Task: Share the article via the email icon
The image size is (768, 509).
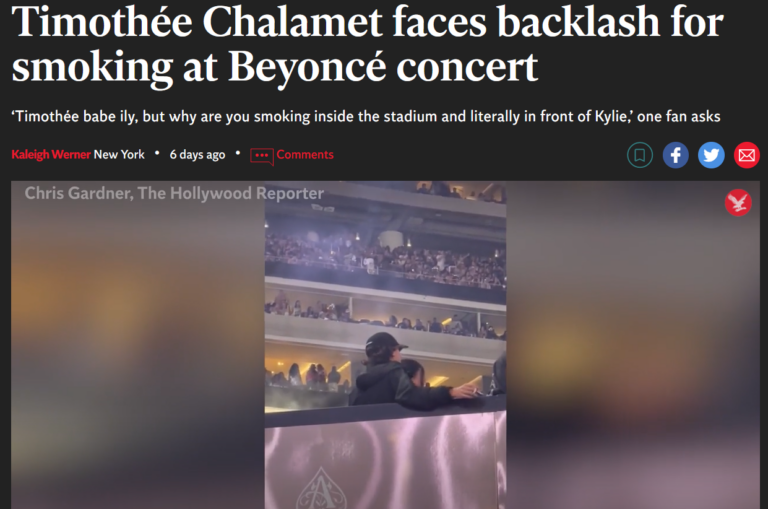Action: (746, 155)
